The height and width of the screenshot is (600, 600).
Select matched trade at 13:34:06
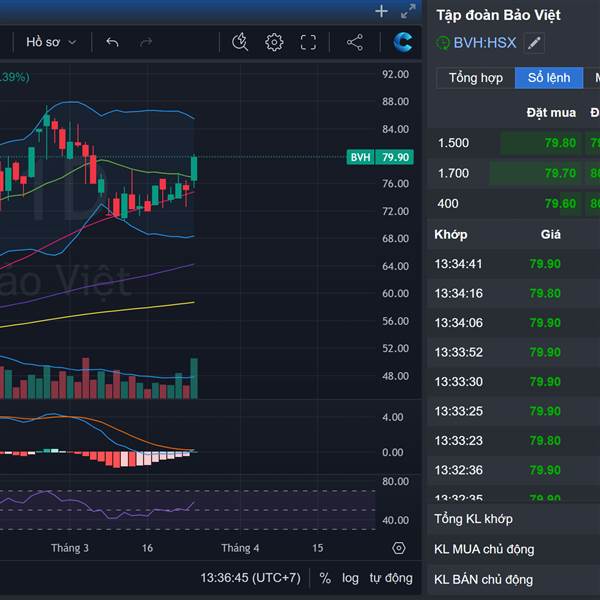[514, 323]
